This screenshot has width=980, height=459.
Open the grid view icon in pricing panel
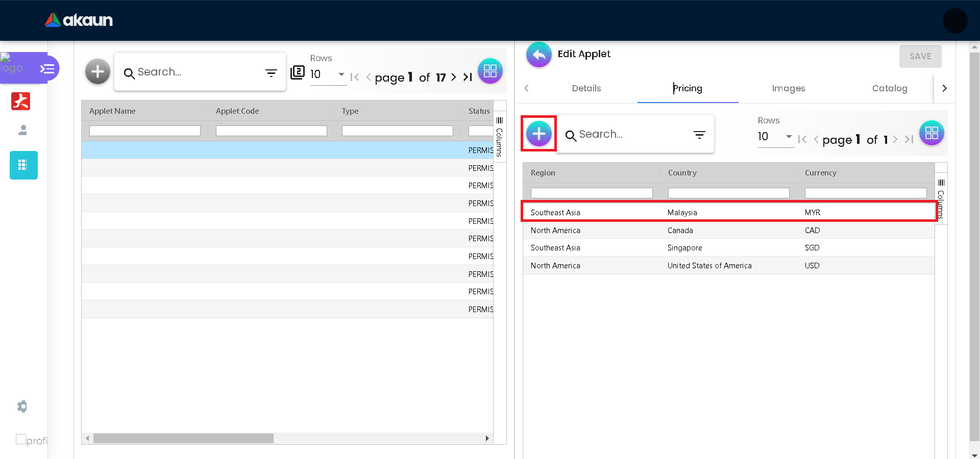point(932,133)
